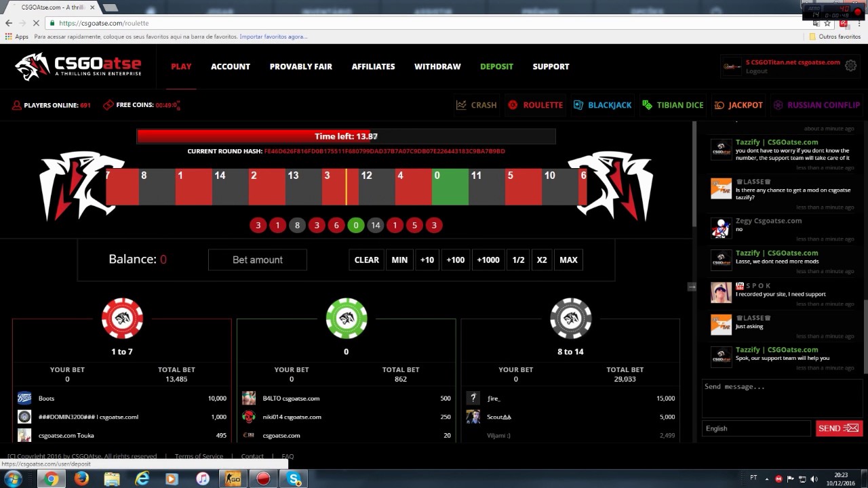This screenshot has width=868, height=488.
Task: Add 1000 with the +1000 button
Action: (x=488, y=260)
